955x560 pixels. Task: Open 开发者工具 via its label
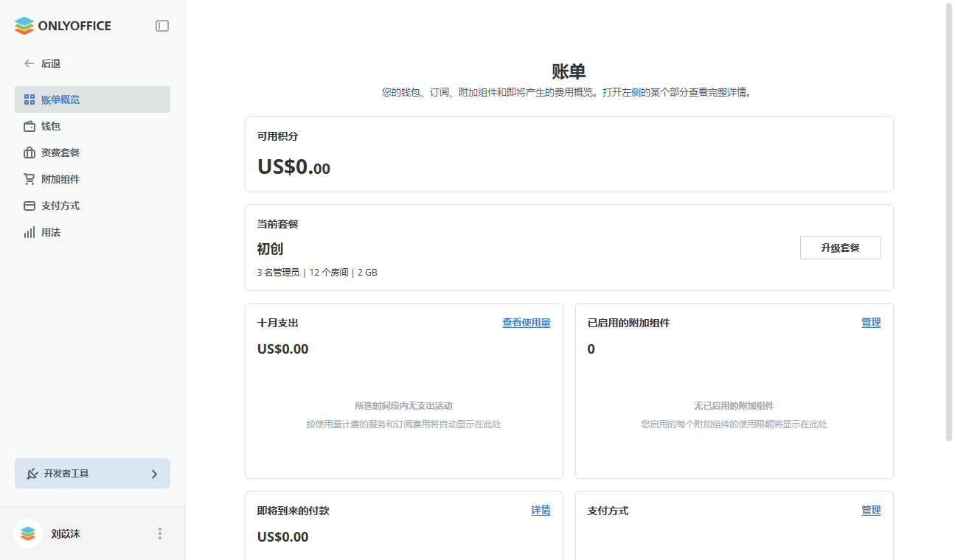(66, 474)
